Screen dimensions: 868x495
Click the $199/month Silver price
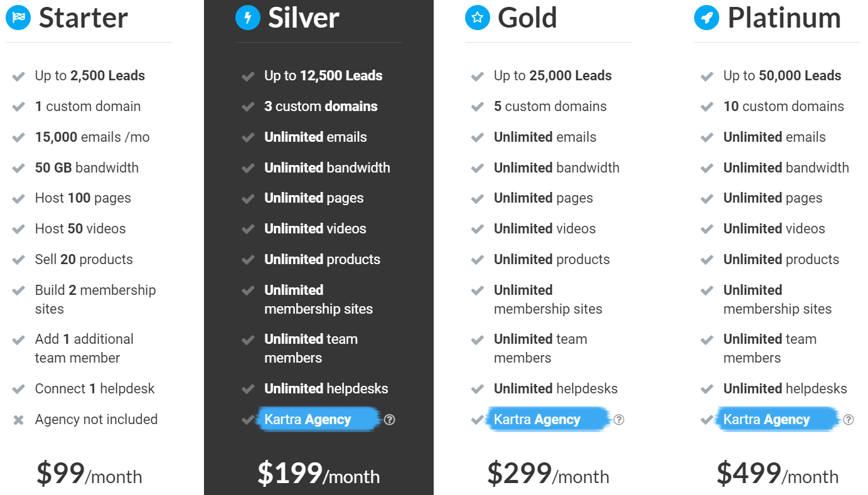coord(318,473)
